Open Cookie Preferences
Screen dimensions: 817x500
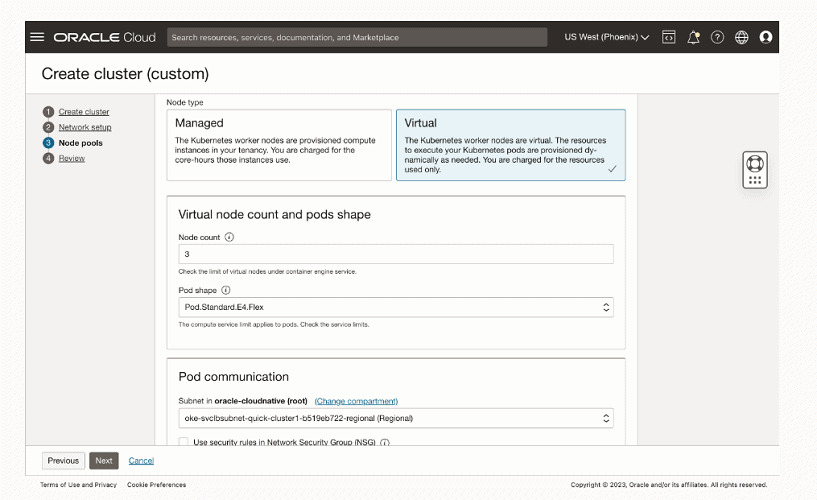click(156, 484)
